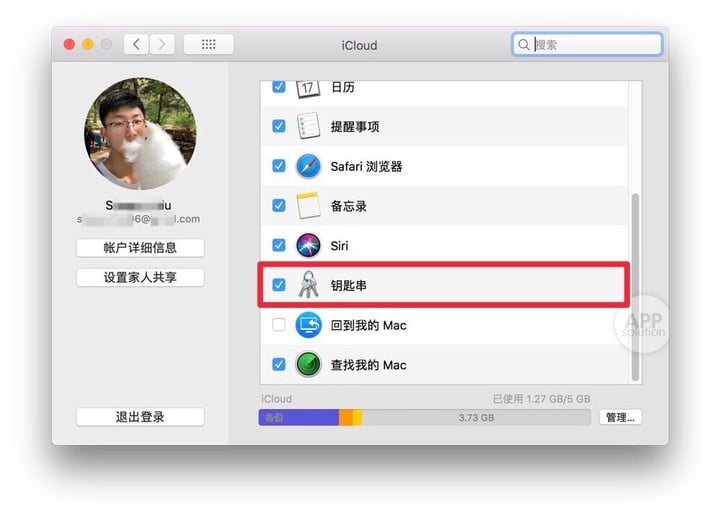
Task: Go back with the left chevron
Action: 136,45
